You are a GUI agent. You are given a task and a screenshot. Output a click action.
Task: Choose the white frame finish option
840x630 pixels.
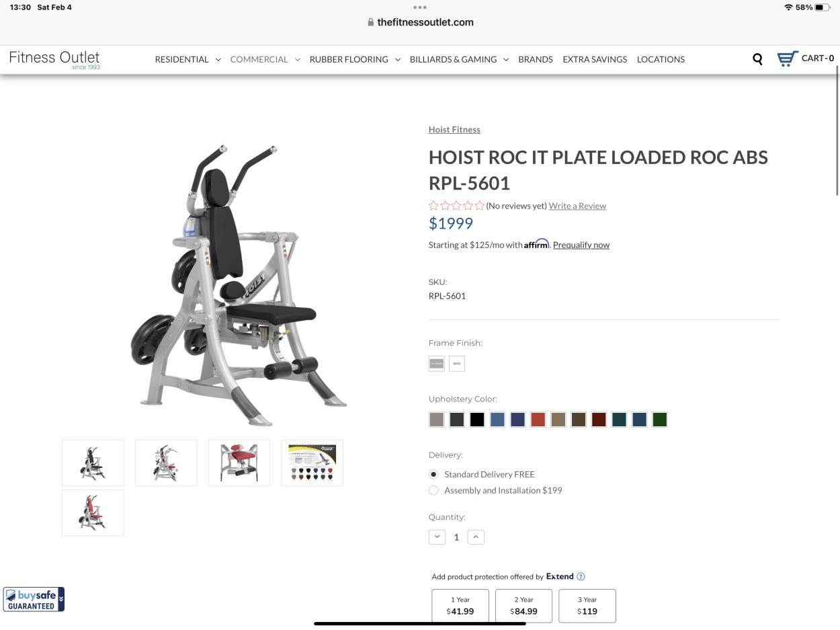[457, 364]
